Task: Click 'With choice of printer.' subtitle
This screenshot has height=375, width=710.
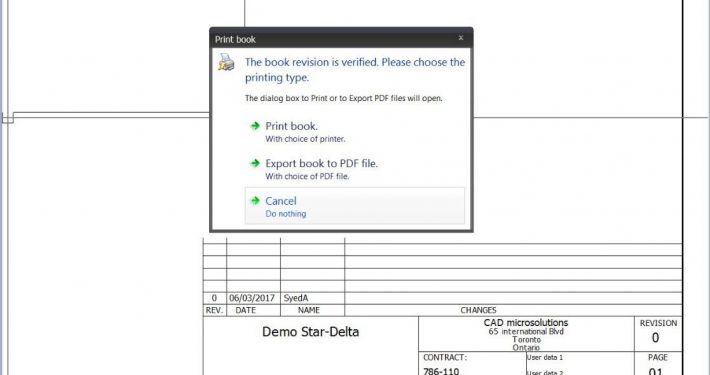Action: tap(305, 139)
